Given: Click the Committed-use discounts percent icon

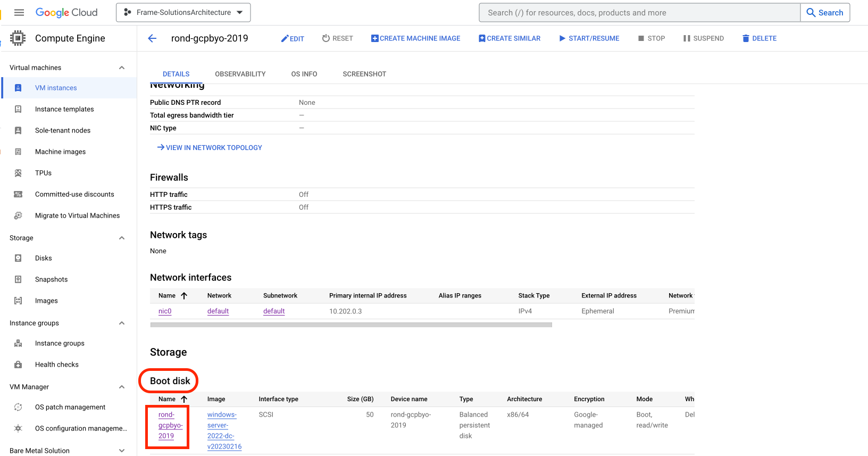Looking at the screenshot, I should [18, 194].
